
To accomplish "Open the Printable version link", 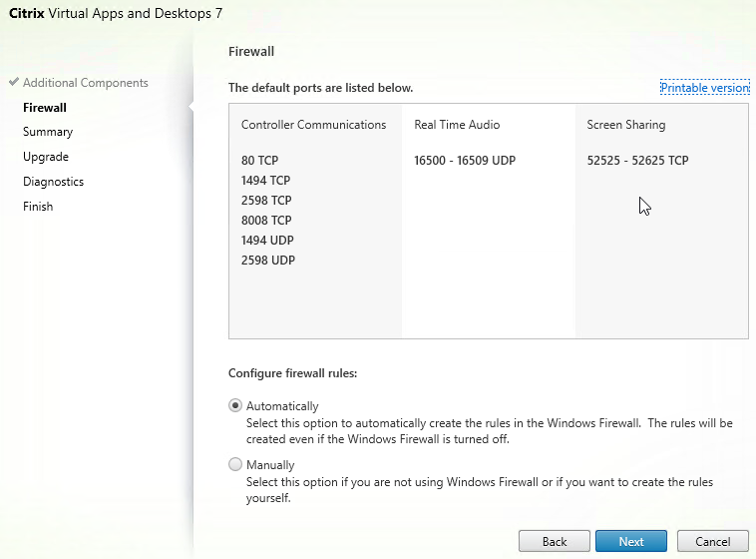I will [705, 88].
